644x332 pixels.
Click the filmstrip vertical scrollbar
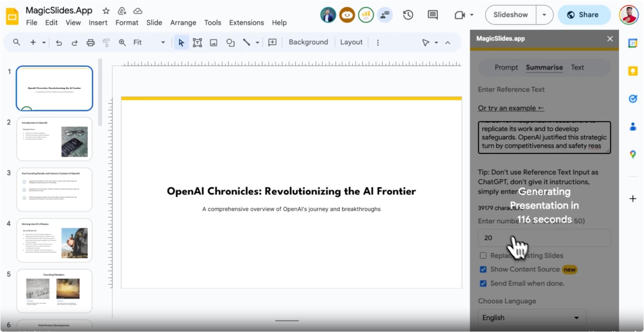click(100, 92)
